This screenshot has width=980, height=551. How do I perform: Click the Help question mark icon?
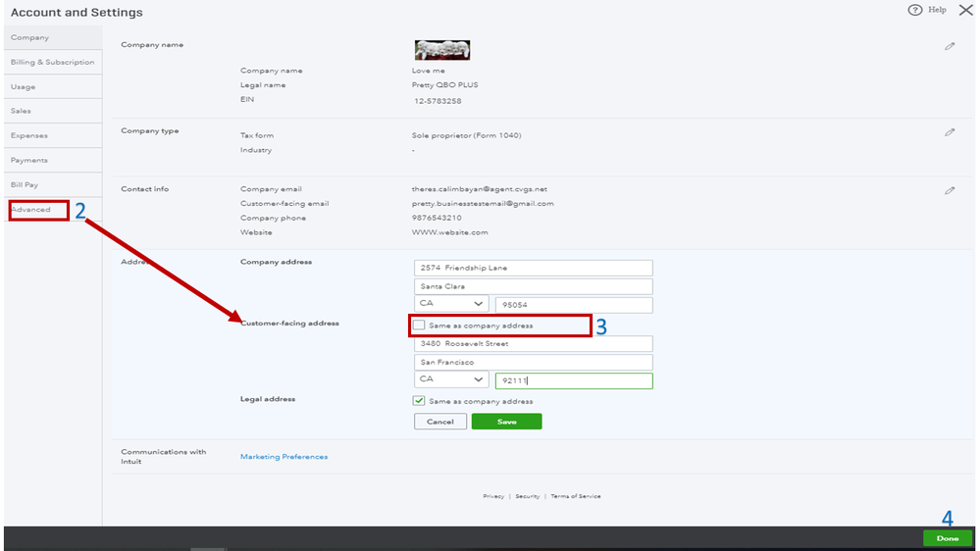pos(915,10)
